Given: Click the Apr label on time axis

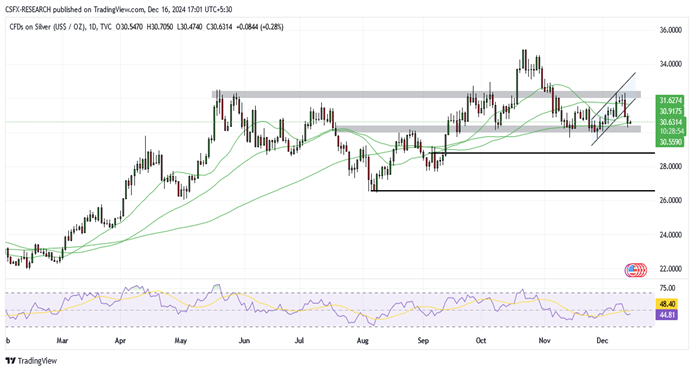Looking at the screenshot, I should pyautogui.click(x=120, y=341).
